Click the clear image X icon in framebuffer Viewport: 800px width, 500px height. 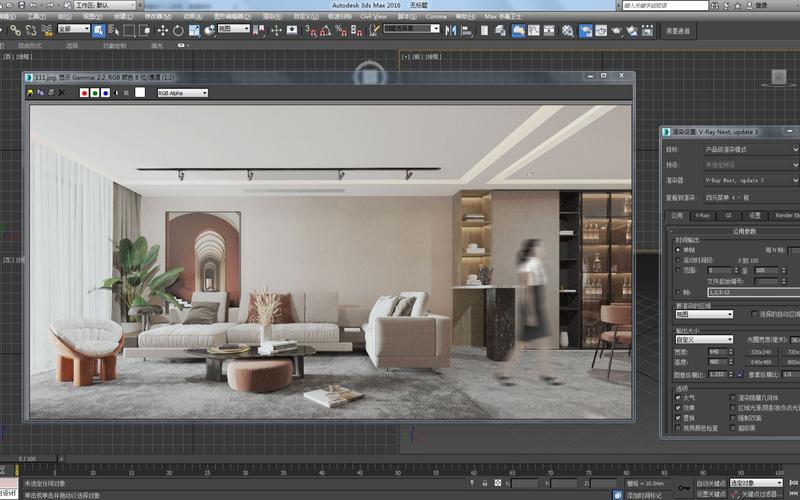(x=62, y=93)
